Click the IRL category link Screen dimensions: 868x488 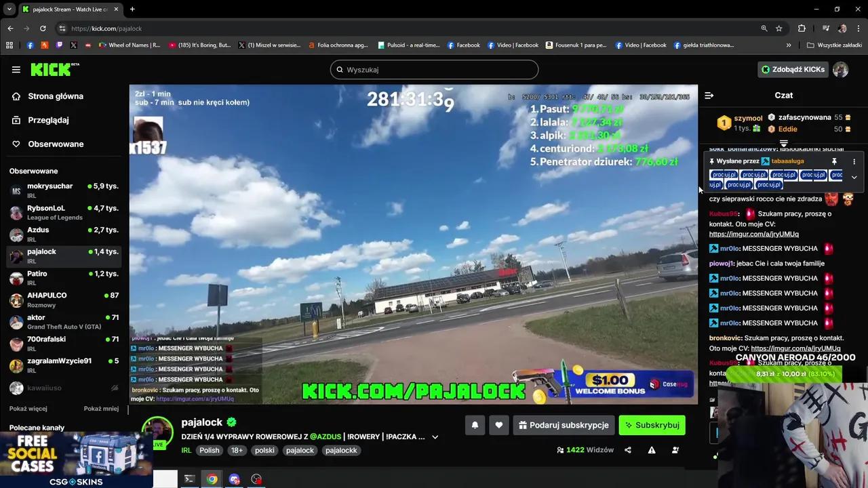click(x=186, y=450)
